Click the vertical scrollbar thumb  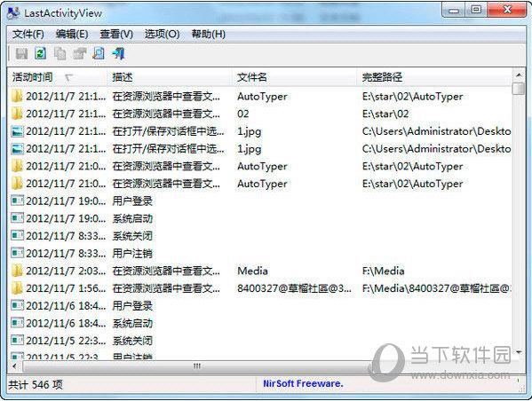pyautogui.click(x=519, y=88)
